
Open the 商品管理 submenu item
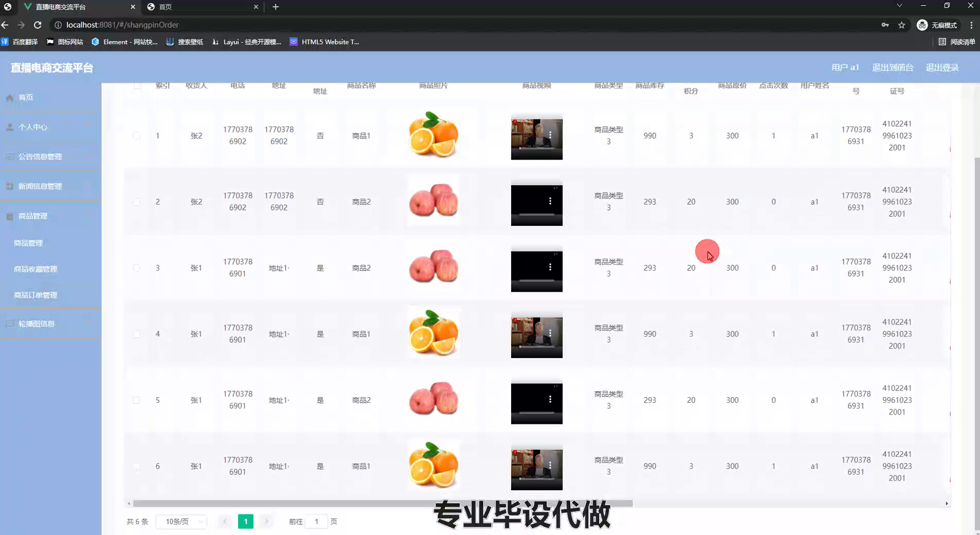[28, 243]
